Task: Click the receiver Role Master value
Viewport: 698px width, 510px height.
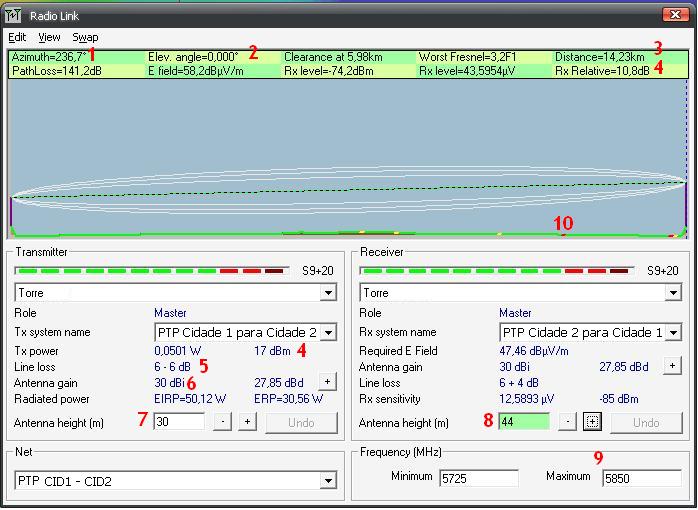Action: [515, 313]
